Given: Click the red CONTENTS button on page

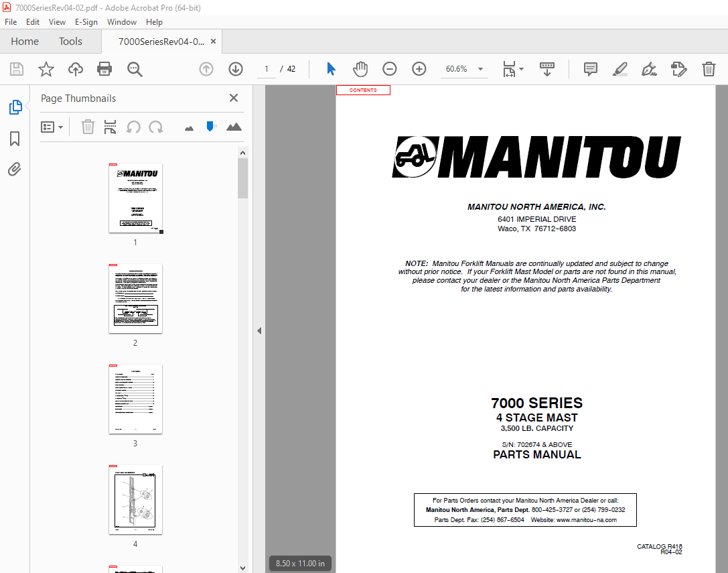Looking at the screenshot, I should click(x=363, y=90).
